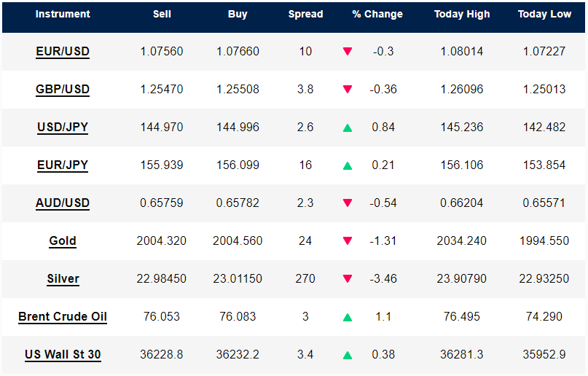Select the USD/JPY instrument link

click(x=63, y=128)
